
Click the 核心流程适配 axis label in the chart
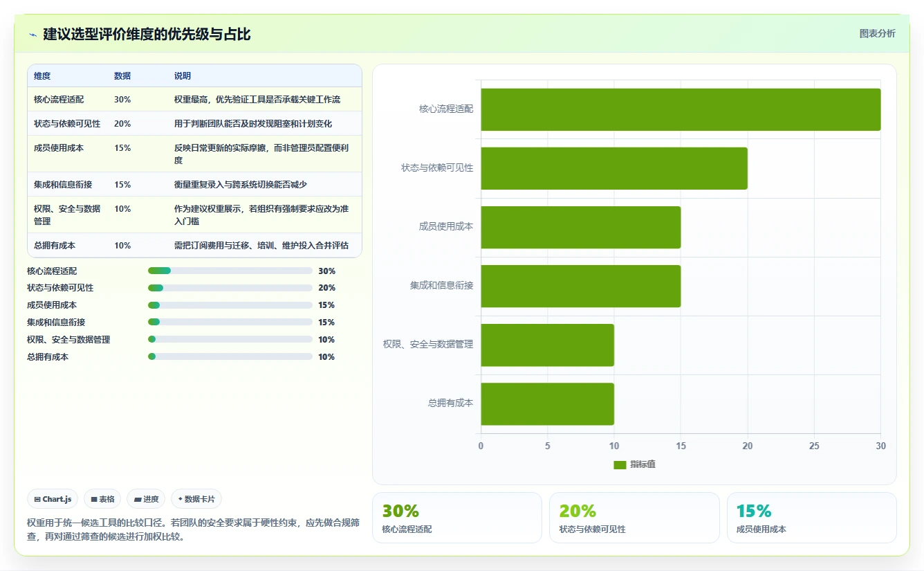point(446,109)
